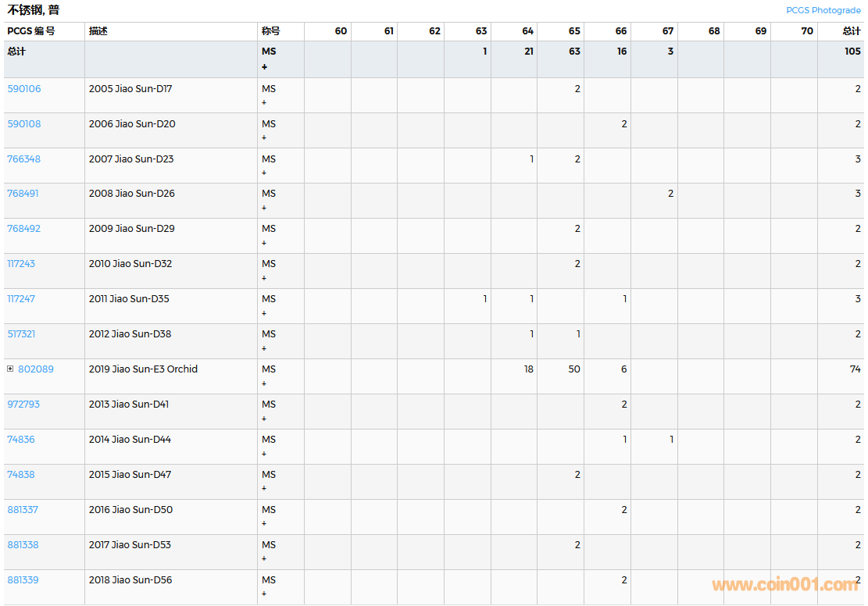
Task: Select the 50 count in Orchid row
Action: coord(574,369)
